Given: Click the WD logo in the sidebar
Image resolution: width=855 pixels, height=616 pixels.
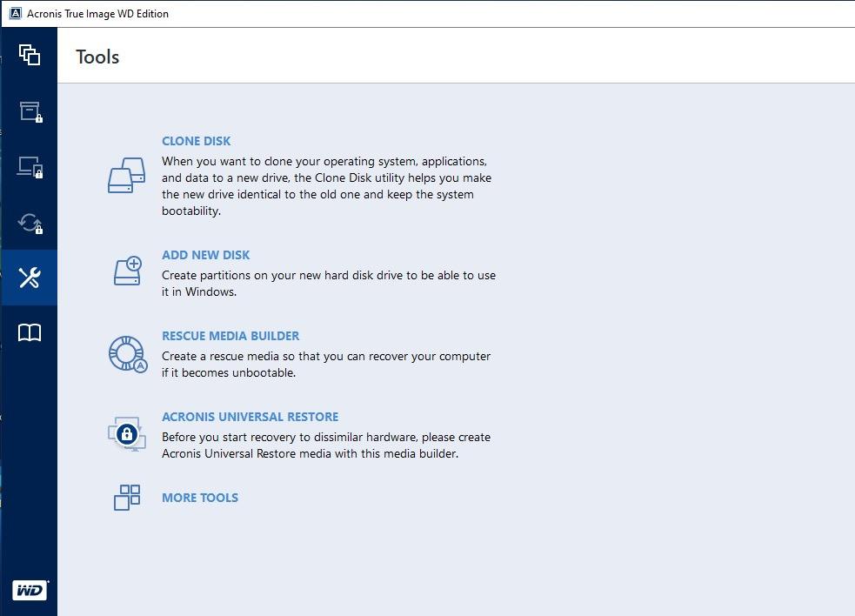Looking at the screenshot, I should (30, 591).
